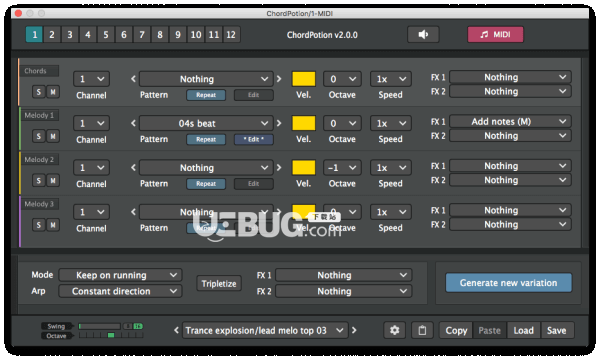
Task: Go to previous pattern in Melody 2 row
Action: [x=133, y=168]
